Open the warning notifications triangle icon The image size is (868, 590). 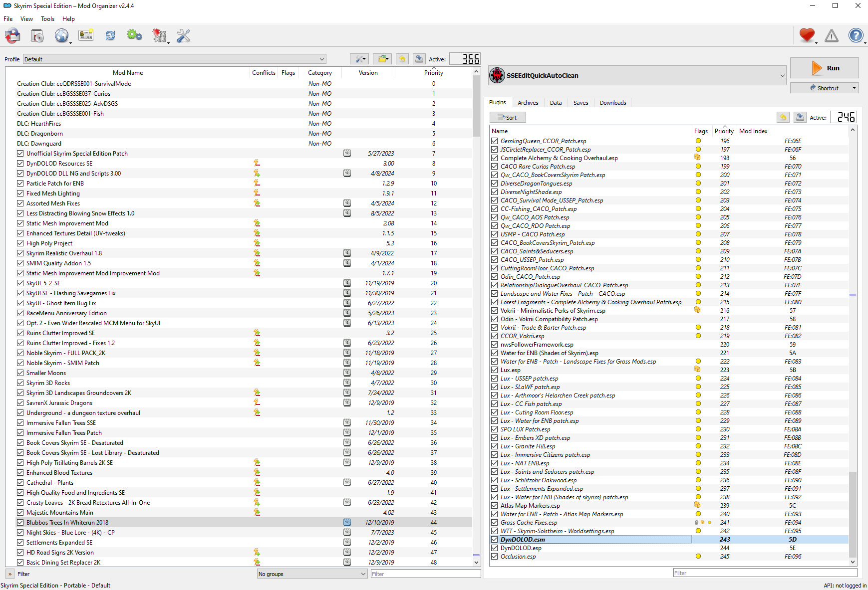tap(831, 35)
